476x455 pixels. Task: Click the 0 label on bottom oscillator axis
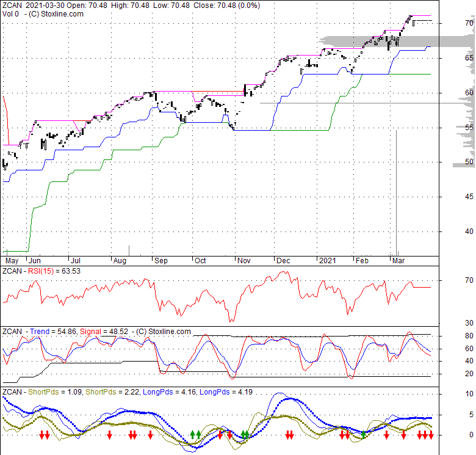tap(471, 435)
